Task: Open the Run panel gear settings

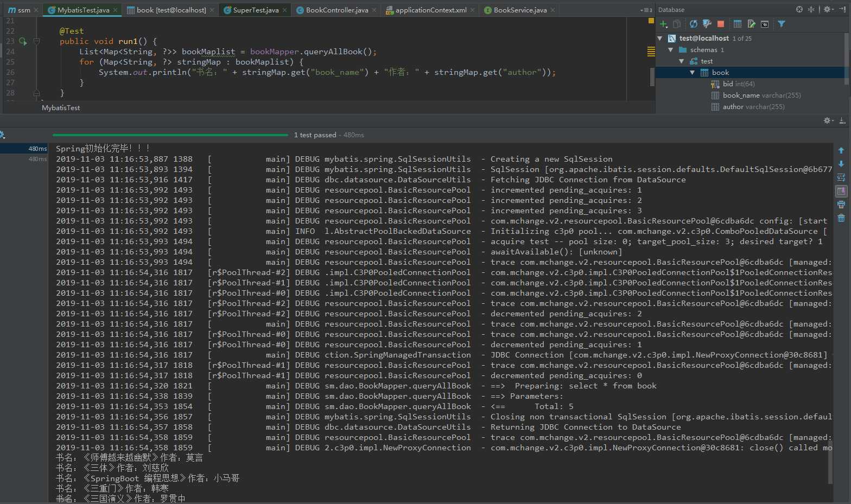Action: tap(828, 120)
